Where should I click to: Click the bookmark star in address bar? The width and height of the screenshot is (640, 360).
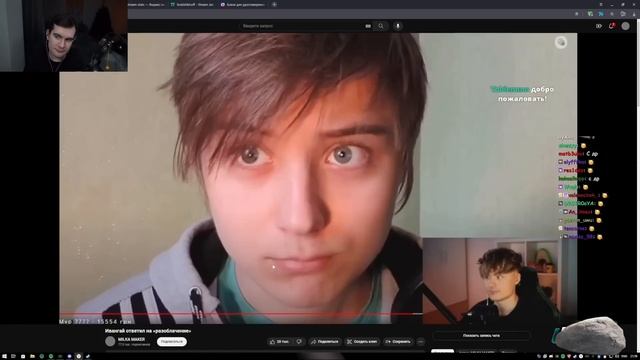pyautogui.click(x=576, y=14)
